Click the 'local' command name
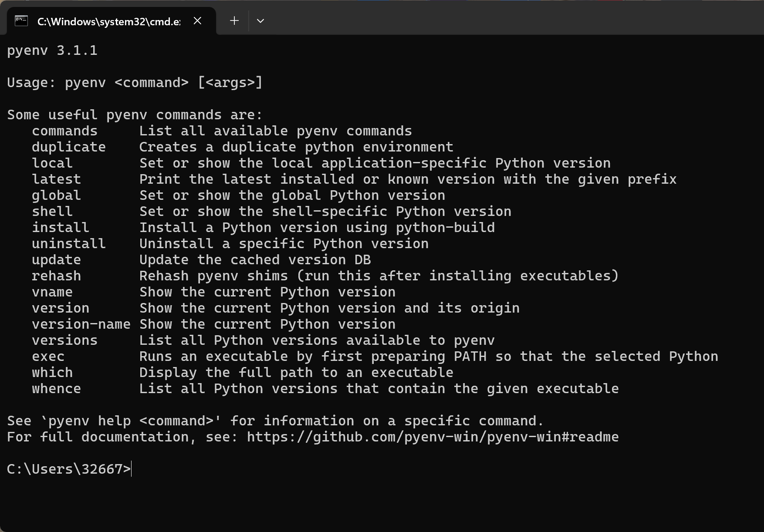 click(52, 163)
